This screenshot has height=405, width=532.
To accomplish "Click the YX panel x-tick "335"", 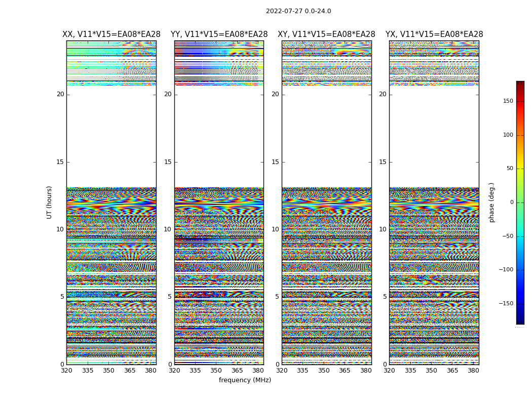I will point(410,371).
